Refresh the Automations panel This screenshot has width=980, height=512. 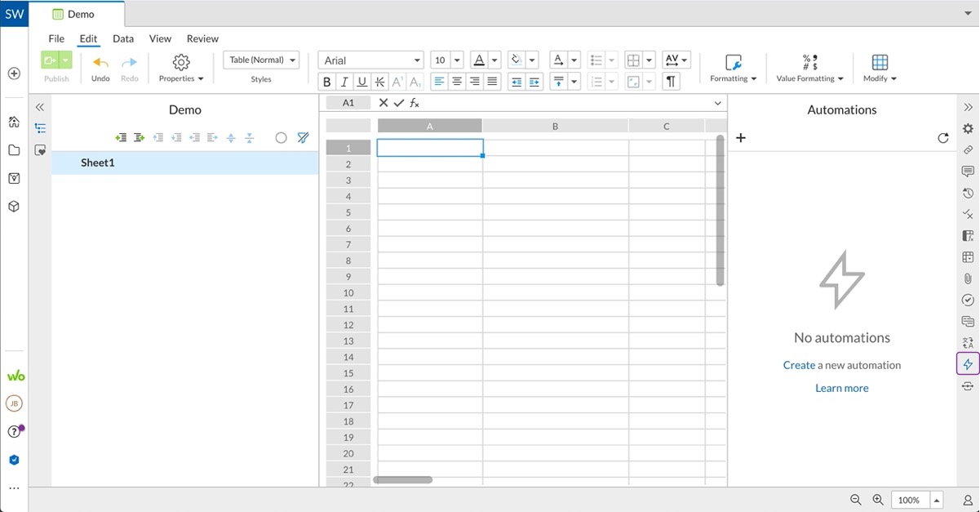(943, 138)
